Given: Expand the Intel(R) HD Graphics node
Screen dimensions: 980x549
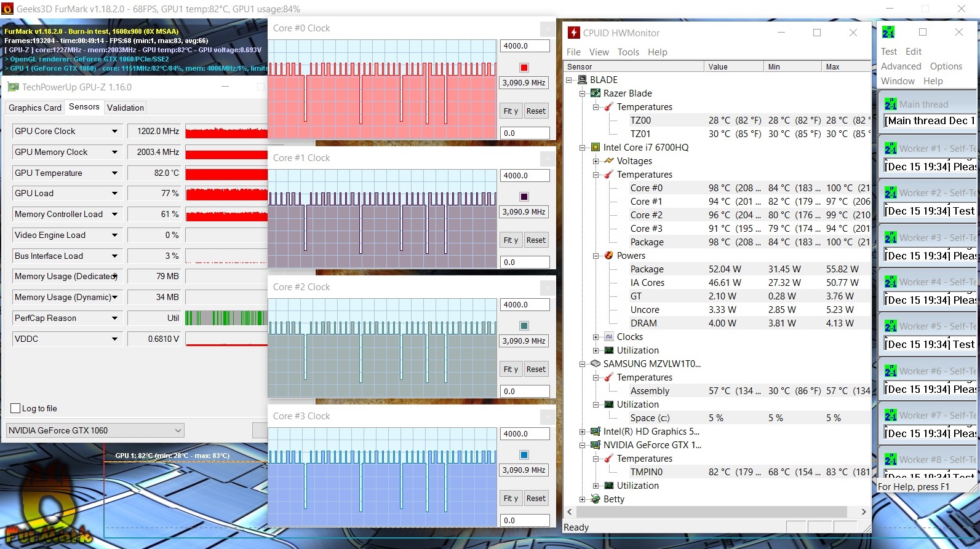Looking at the screenshot, I should 582,432.
